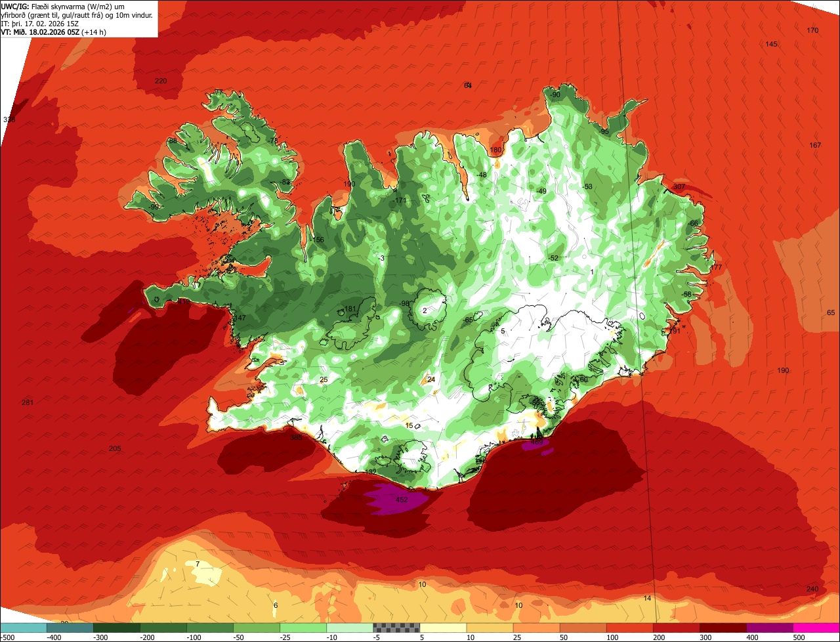The image size is (840, 642).
Task: Click the '-98' value beside the central glacier
Action: 405,303
